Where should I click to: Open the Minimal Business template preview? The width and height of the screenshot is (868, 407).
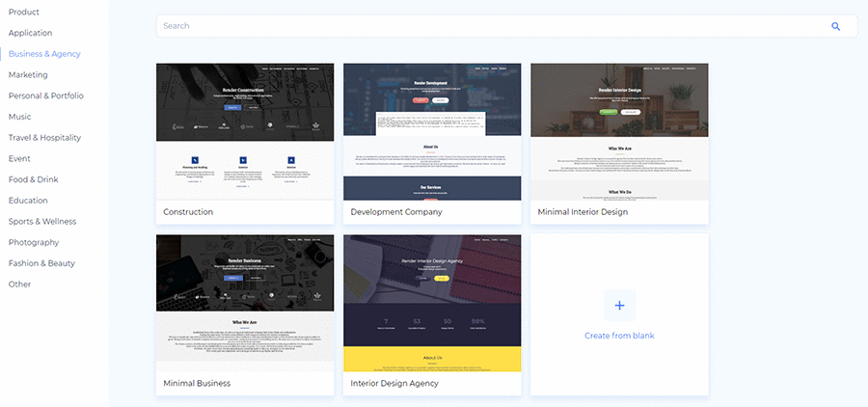[245, 303]
